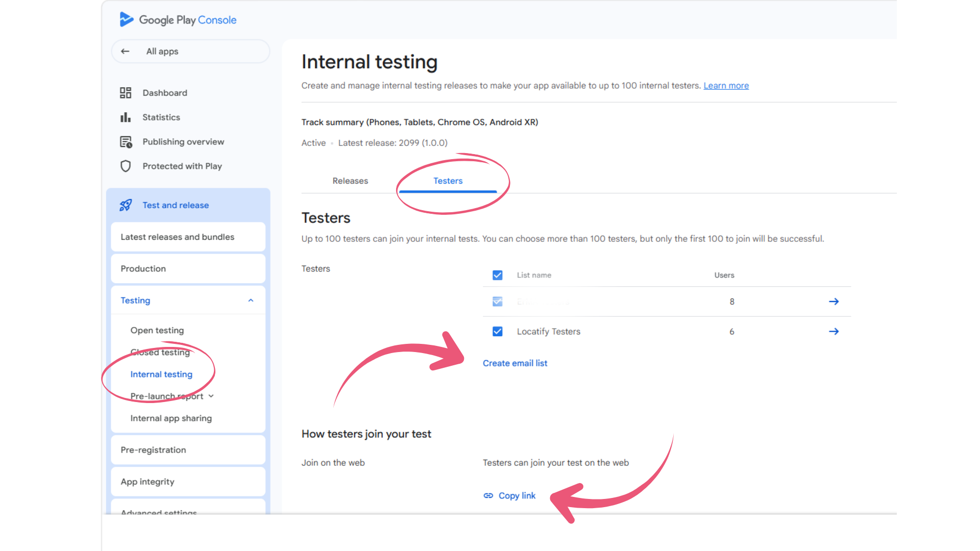Screen dimensions: 980x551
Task: Open the blurred list row's arrow
Action: tap(834, 302)
